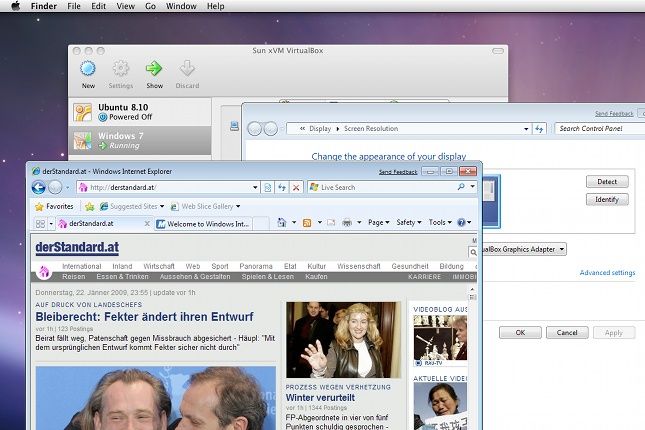Click the site search magnifier icon on derStandard
The image size is (645, 430).
click(473, 252)
